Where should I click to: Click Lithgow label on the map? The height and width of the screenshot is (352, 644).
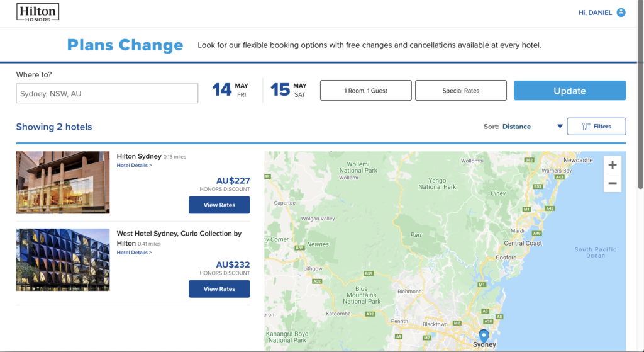pyautogui.click(x=313, y=268)
